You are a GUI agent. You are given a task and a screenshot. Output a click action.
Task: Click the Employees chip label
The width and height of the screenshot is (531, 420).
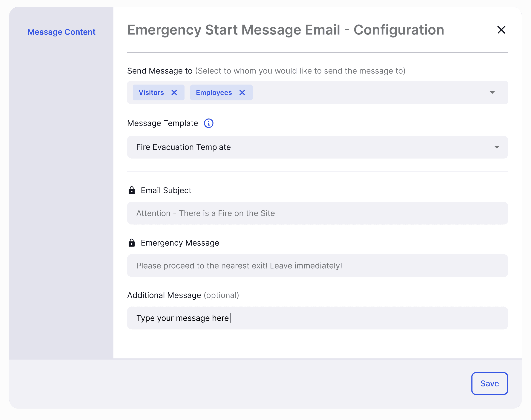click(214, 92)
